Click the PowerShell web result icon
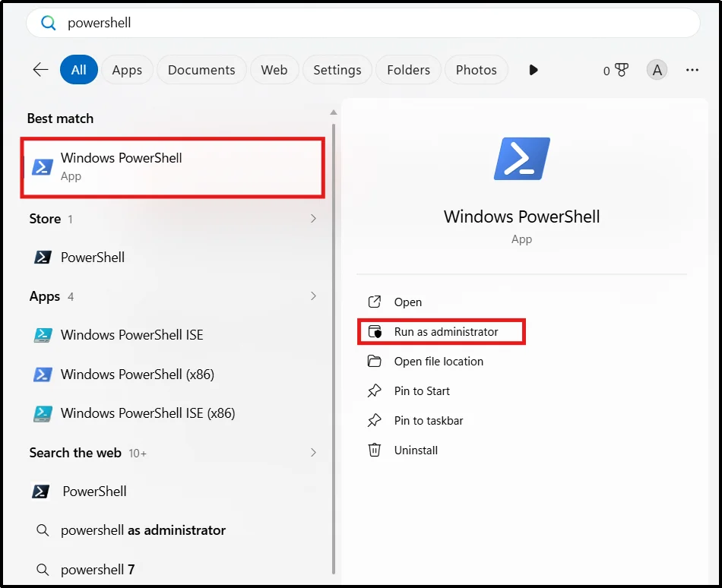The width and height of the screenshot is (722, 588). point(40,492)
